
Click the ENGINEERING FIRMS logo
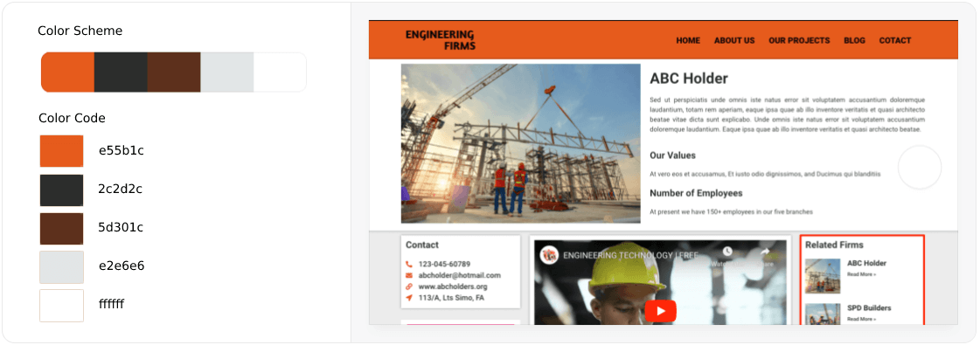point(440,40)
